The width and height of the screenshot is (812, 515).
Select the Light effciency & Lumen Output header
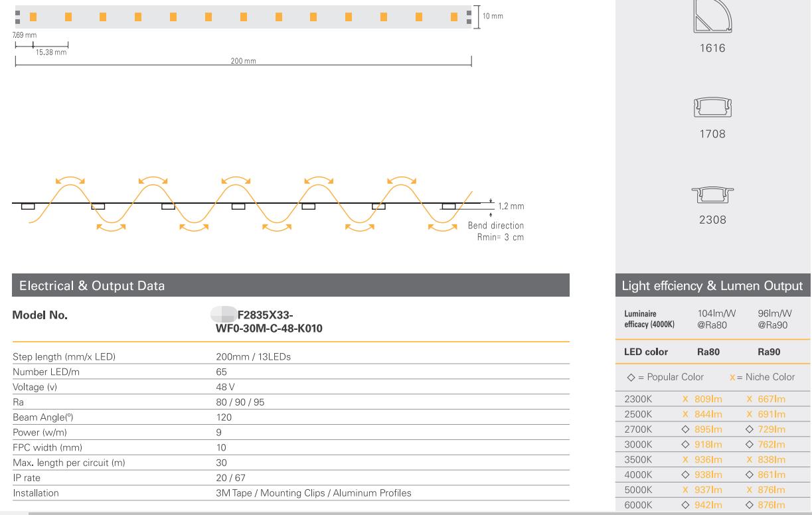[711, 285]
